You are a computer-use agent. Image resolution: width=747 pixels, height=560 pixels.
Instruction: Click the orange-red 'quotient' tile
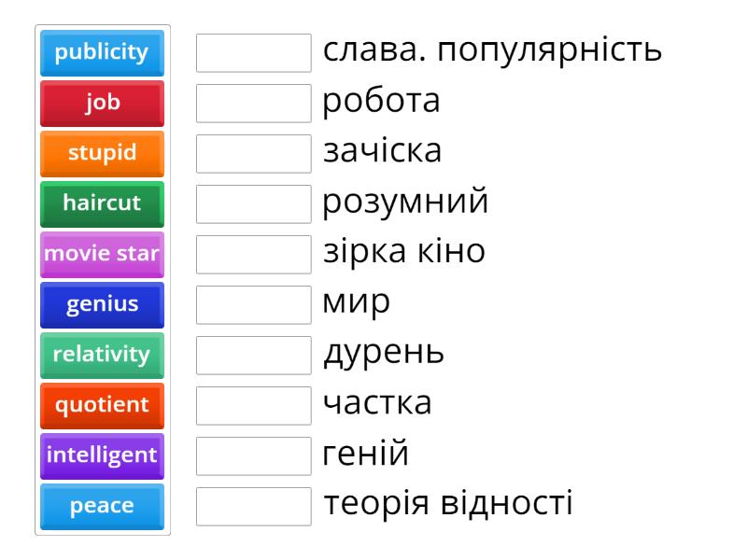(102, 405)
